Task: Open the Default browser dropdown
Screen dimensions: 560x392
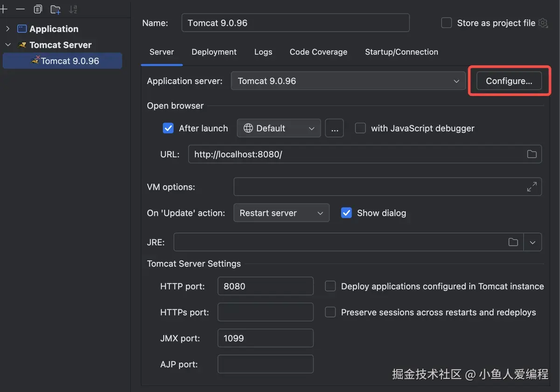Action: 279,128
